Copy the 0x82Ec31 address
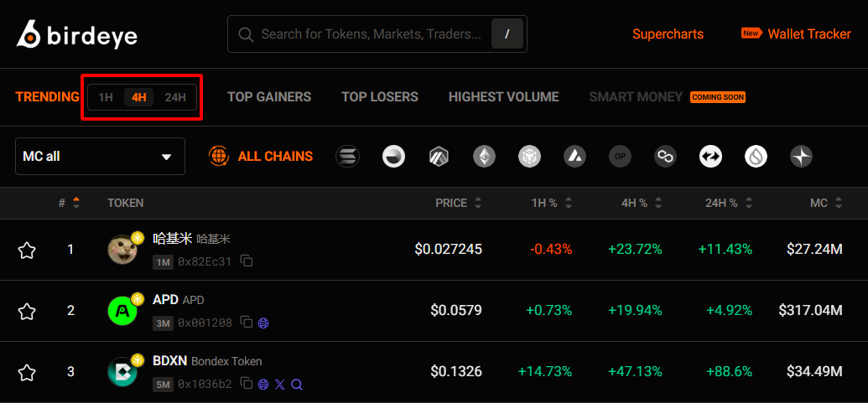The image size is (868, 403). point(247,261)
